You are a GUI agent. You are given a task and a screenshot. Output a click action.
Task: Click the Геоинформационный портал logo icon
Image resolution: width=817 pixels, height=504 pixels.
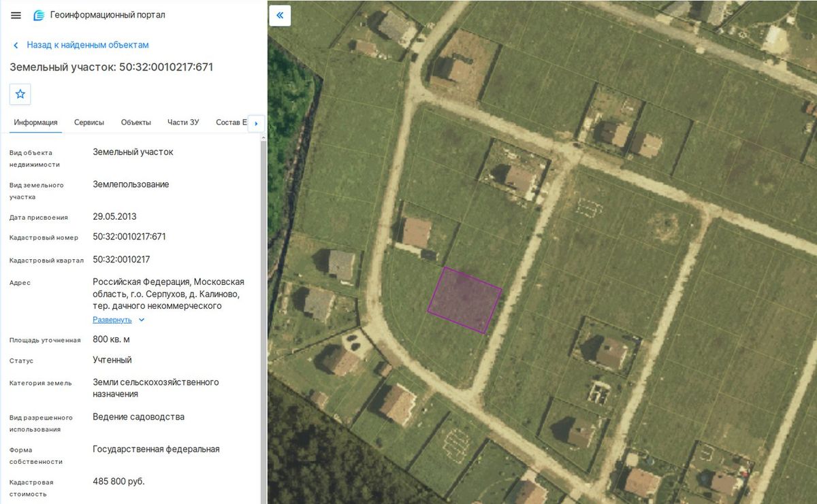(x=39, y=15)
